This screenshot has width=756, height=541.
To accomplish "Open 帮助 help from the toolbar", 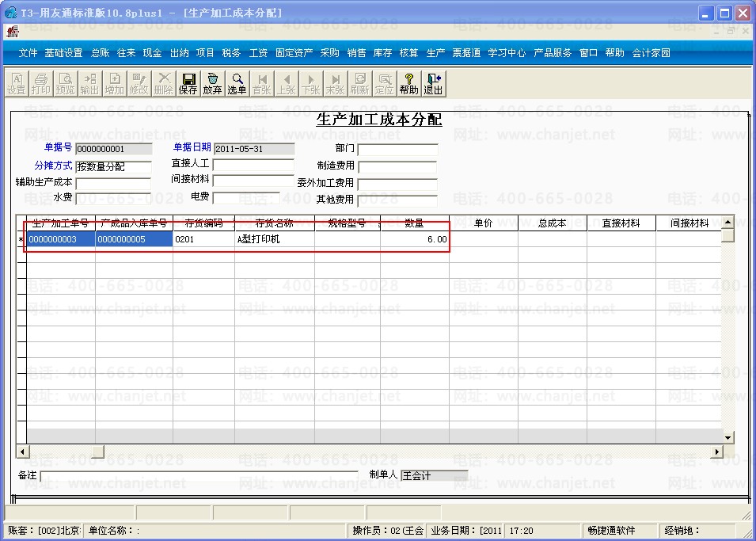I will tap(408, 84).
